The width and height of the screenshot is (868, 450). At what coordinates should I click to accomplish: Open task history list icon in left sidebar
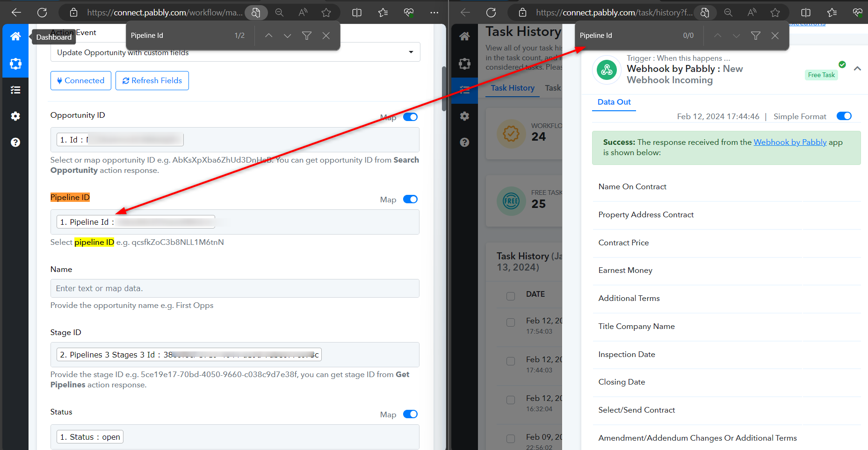[x=15, y=90]
